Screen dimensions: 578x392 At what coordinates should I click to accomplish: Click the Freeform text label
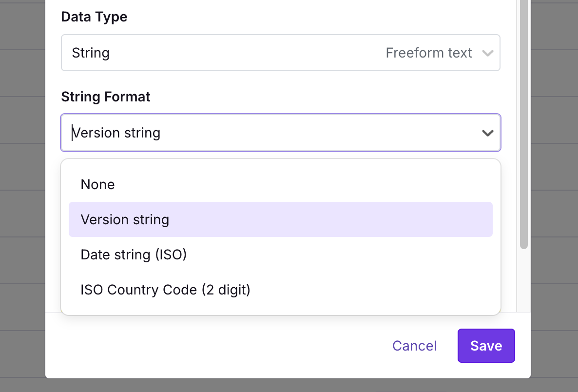(x=429, y=53)
